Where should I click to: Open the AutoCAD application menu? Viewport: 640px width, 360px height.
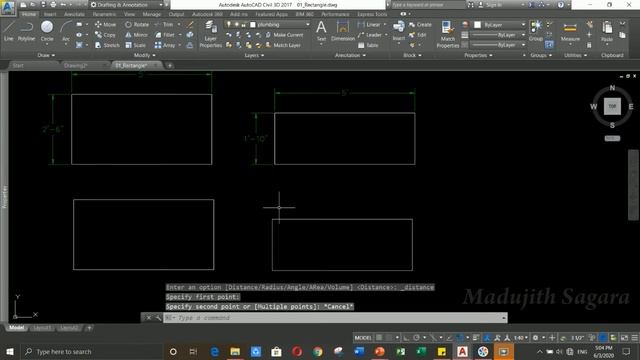coord(8,7)
